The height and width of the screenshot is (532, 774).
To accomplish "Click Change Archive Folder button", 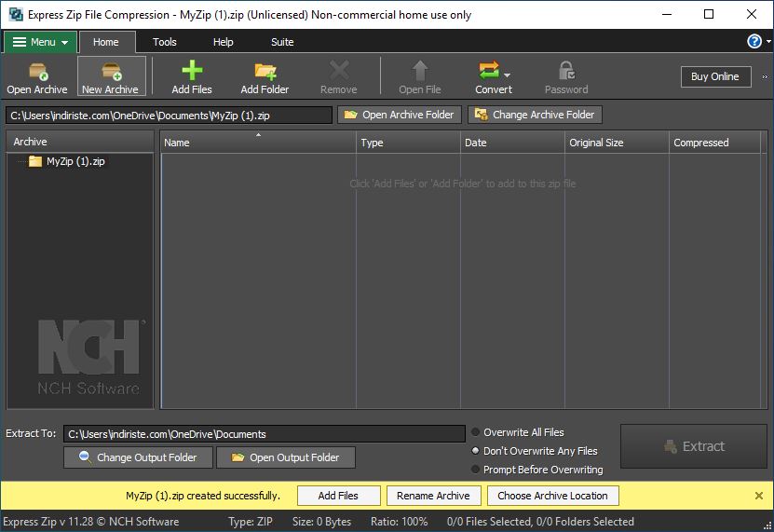I will [535, 115].
